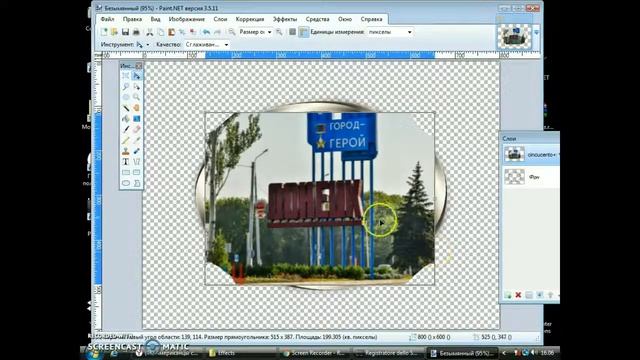Viewport: 640px width, 360px height.
Task: Open the Файл menu
Action: 107,19
